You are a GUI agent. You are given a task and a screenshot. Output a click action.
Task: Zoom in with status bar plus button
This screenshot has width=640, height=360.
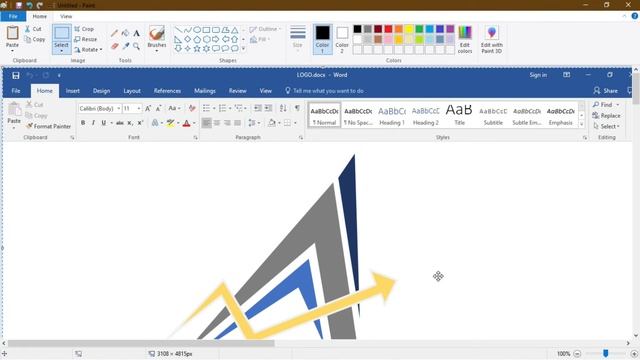click(x=634, y=354)
